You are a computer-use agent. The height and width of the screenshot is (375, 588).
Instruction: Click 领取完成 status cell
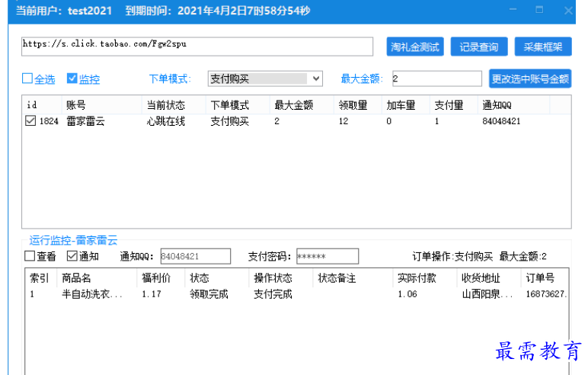click(209, 294)
